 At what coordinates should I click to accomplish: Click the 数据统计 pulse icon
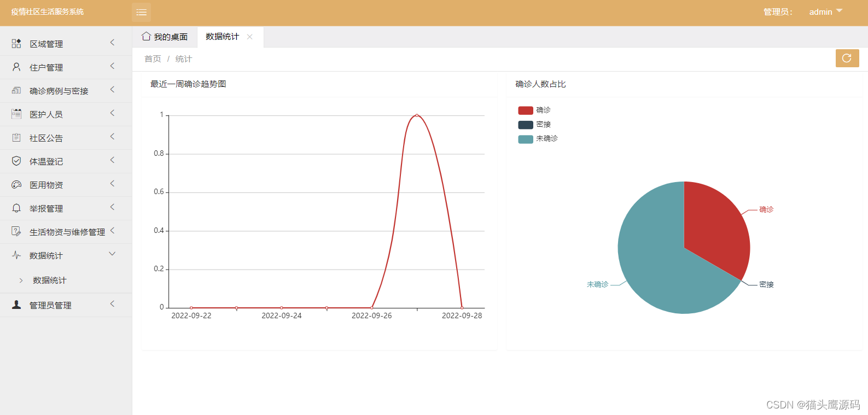[16, 255]
